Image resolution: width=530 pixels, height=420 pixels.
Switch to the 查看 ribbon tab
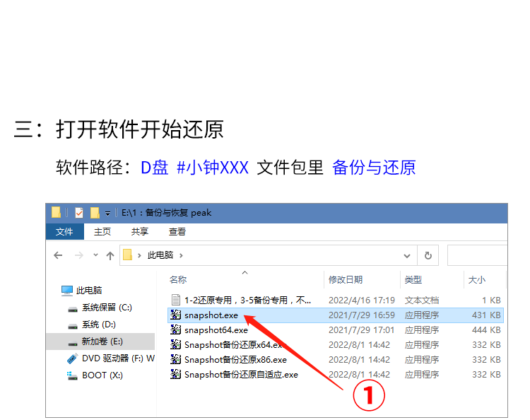click(x=177, y=232)
